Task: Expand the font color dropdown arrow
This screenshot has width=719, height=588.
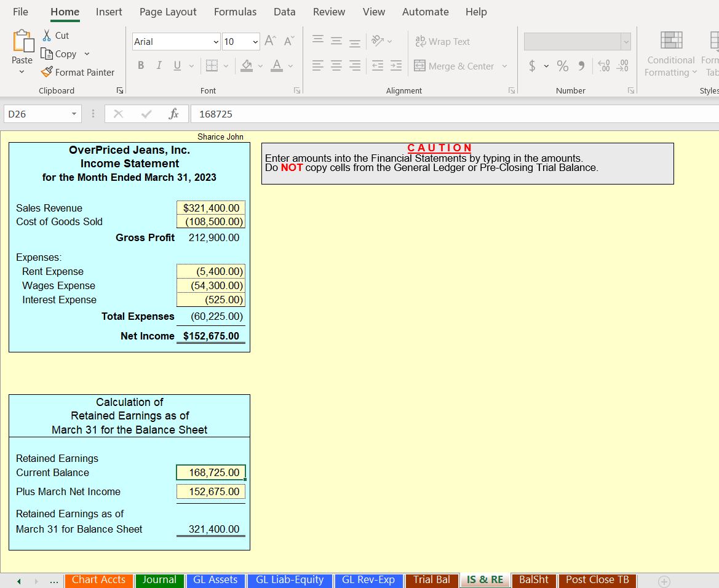Action: coord(290,66)
